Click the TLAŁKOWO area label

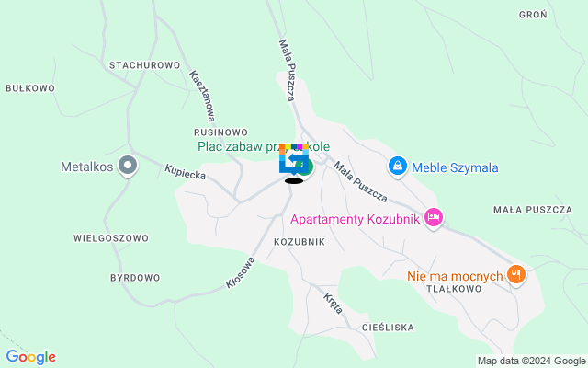pos(454,289)
